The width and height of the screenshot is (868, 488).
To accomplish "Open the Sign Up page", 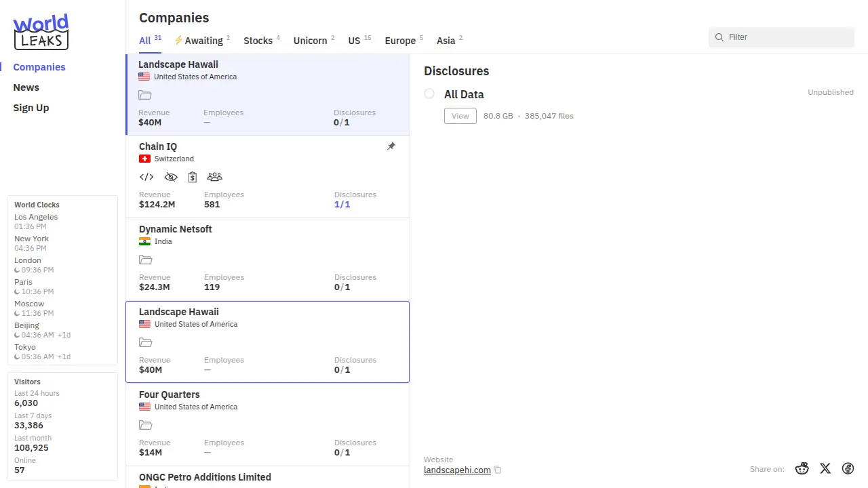I will pos(31,108).
